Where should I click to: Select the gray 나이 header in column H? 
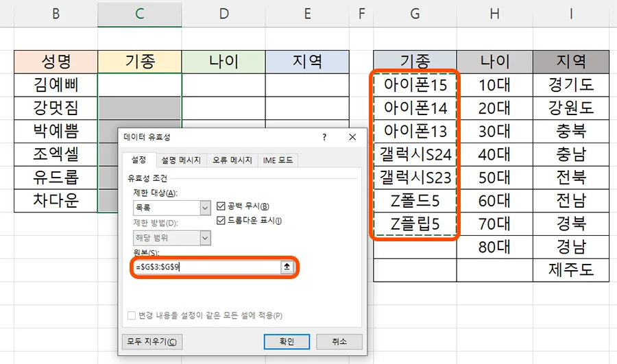point(494,62)
